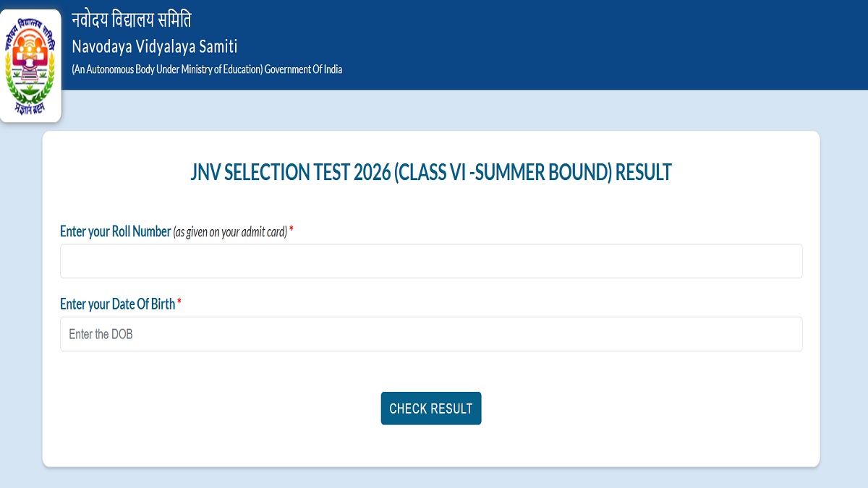The width and height of the screenshot is (868, 488).
Task: Click the English Navodaya Vidyalaya Samiti title
Action: [x=154, y=47]
